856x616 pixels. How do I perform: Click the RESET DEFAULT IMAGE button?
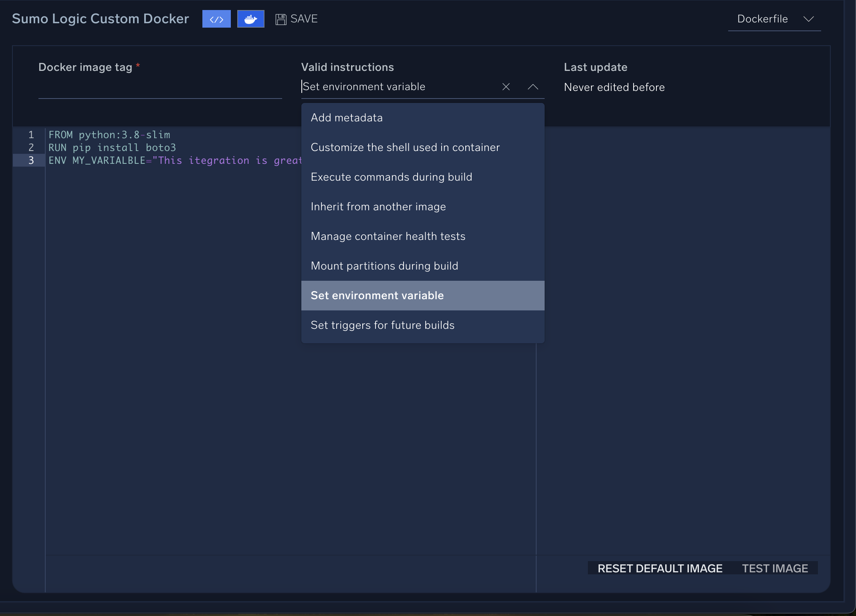tap(659, 568)
